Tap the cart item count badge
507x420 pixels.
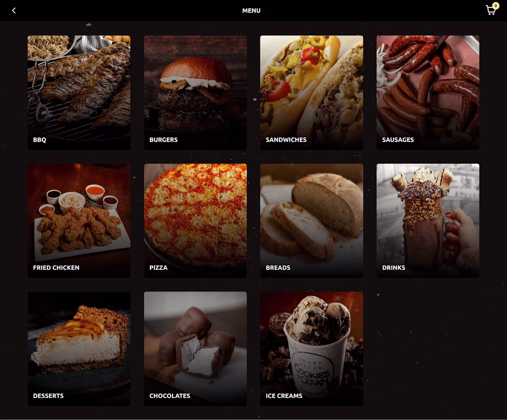(496, 6)
